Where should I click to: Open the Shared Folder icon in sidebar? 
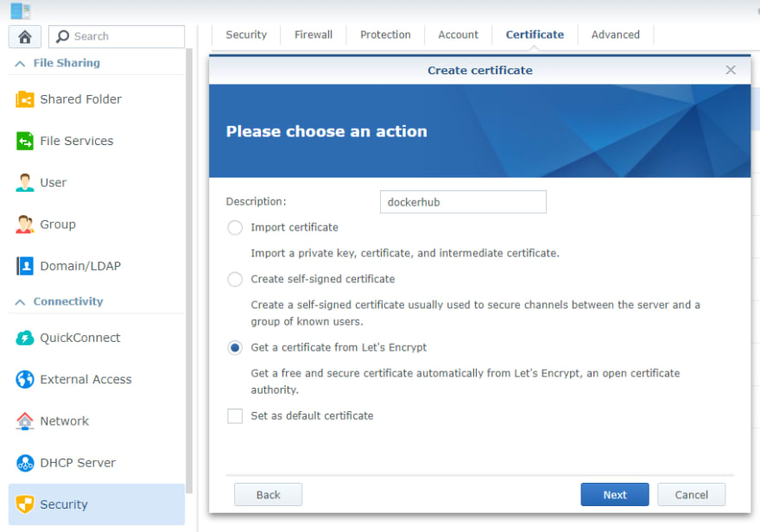[25, 99]
